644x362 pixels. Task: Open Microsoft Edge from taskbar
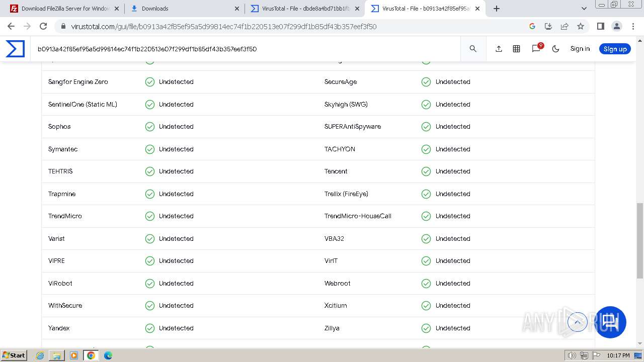click(x=108, y=355)
